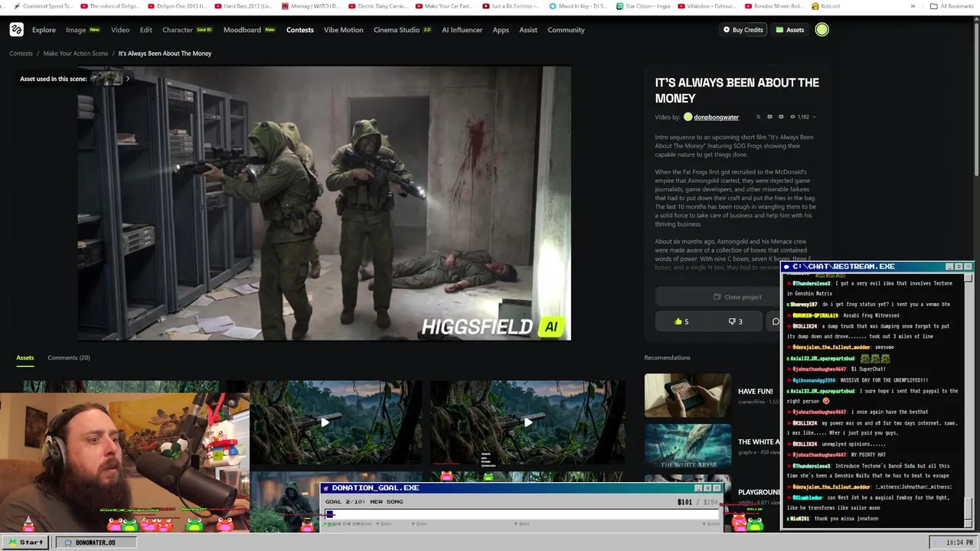The height and width of the screenshot is (551, 980).
Task: Click the taskbar clock 10:34 PM
Action: (x=959, y=543)
